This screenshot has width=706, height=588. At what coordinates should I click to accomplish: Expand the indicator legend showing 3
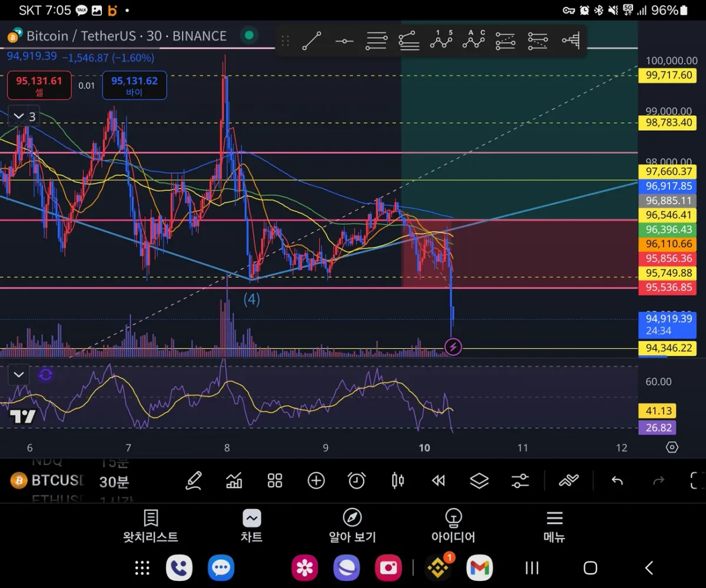click(x=25, y=117)
